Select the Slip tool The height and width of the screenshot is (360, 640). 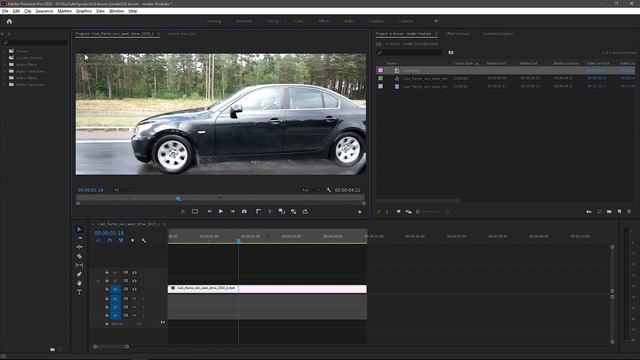click(x=79, y=265)
